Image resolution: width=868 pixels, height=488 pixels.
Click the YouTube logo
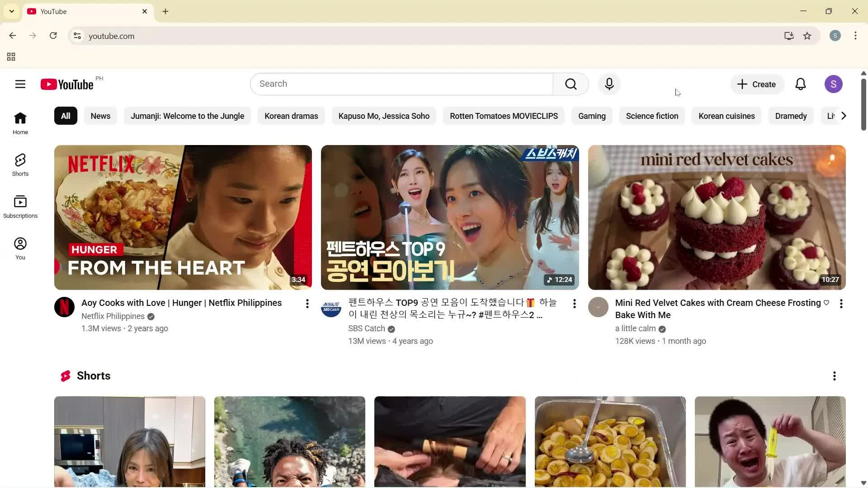68,84
